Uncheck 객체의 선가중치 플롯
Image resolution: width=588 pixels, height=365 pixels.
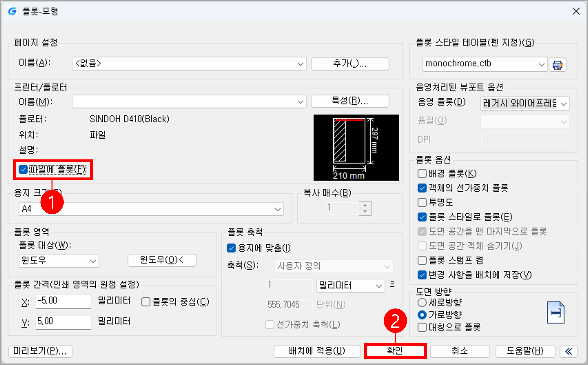[x=422, y=188]
